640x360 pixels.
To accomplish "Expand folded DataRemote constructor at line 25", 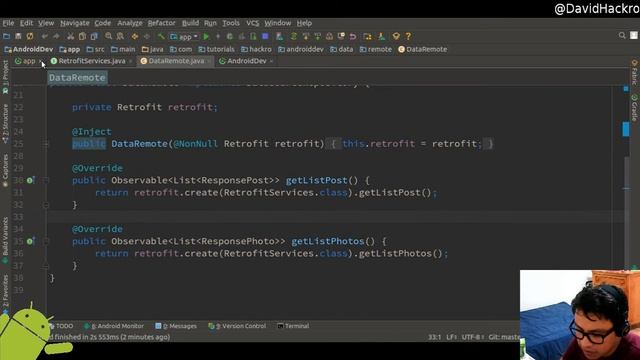I will pos(46,144).
